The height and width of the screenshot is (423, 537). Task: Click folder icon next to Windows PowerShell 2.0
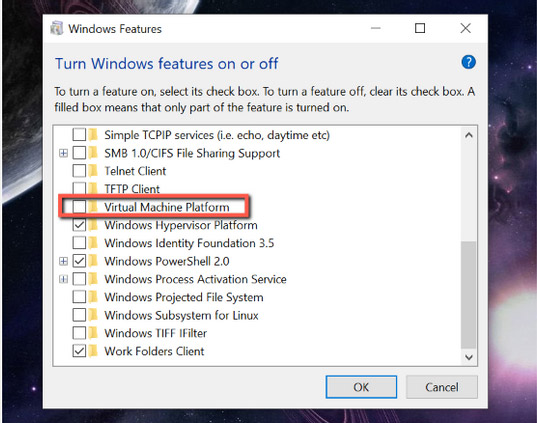[x=93, y=261]
